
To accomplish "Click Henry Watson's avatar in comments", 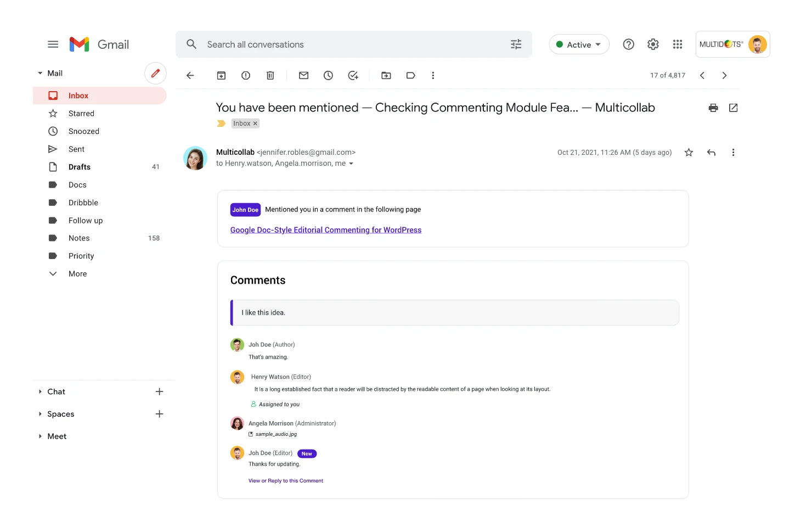I will point(237,377).
